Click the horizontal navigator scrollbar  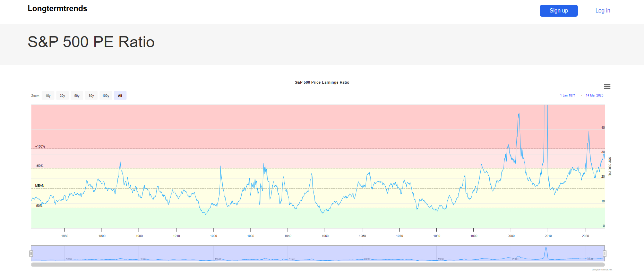point(318,265)
